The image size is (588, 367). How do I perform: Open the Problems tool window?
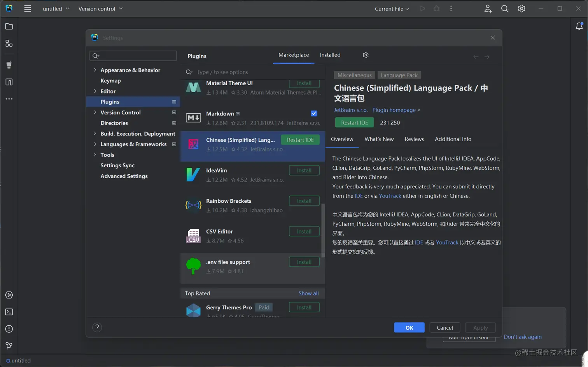[9, 329]
